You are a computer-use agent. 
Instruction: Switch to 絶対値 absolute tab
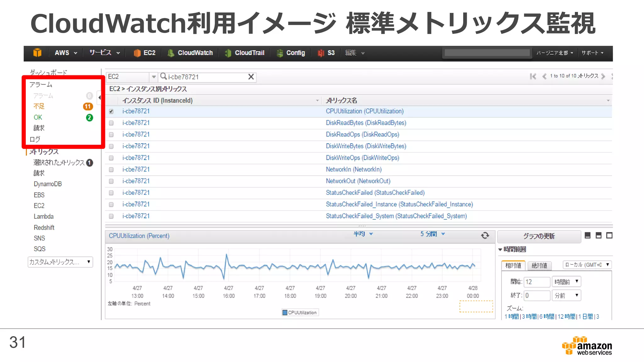(x=539, y=266)
